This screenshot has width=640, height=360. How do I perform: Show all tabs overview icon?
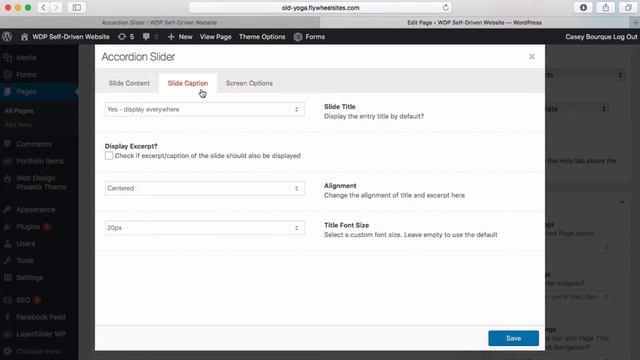628,7
